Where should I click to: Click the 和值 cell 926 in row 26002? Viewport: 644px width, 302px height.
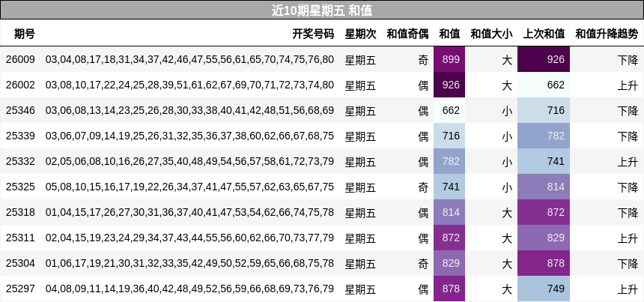449,85
